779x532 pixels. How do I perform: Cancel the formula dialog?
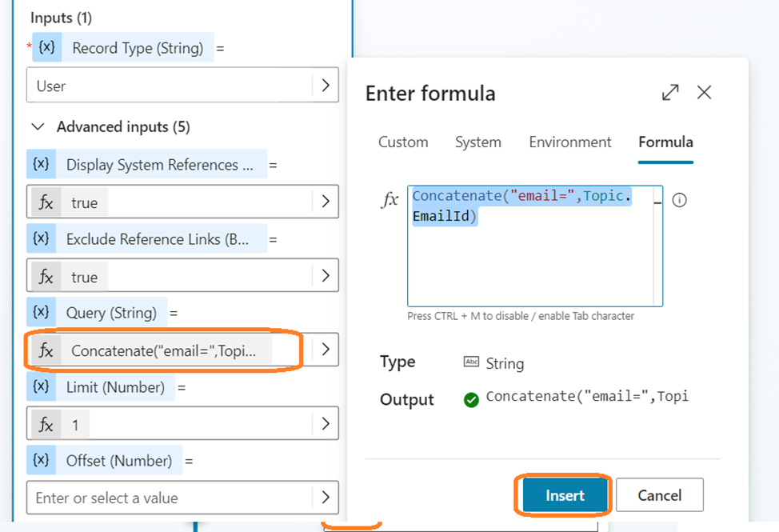point(659,495)
